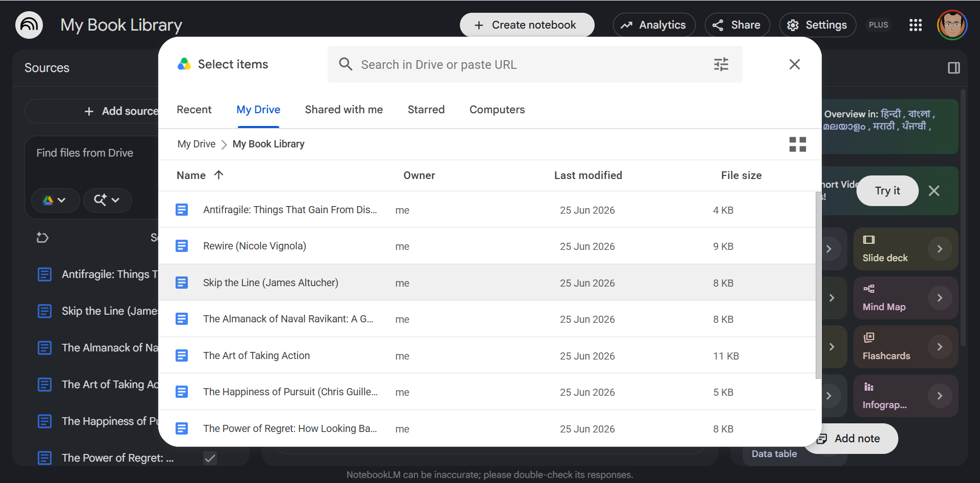Expand the Infographic options chevron
The image size is (980, 483).
click(x=940, y=396)
